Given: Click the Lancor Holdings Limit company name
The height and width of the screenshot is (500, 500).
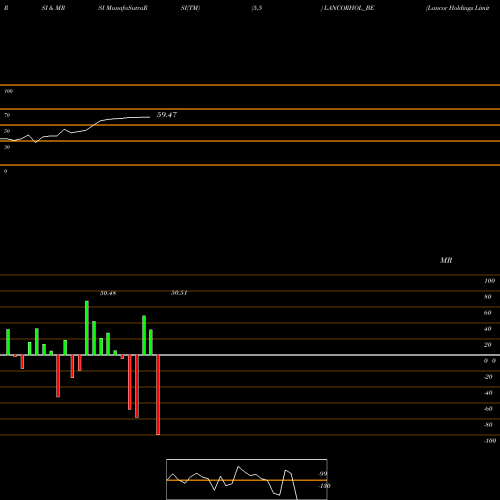Looking at the screenshot, I should click(x=457, y=8).
